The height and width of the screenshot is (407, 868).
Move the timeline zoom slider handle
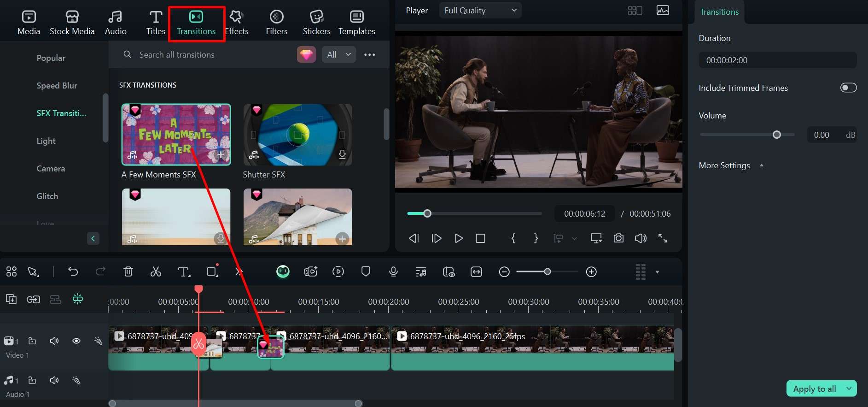click(547, 271)
